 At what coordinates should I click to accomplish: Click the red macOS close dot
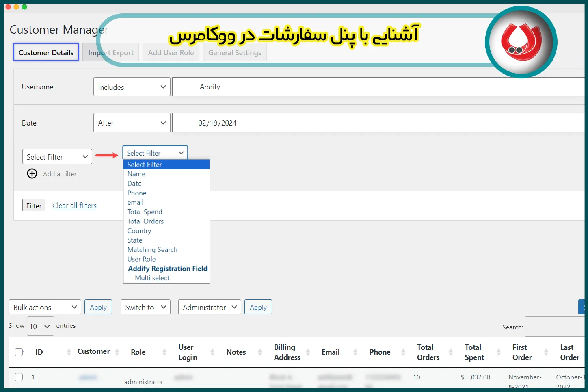[x=8, y=7]
